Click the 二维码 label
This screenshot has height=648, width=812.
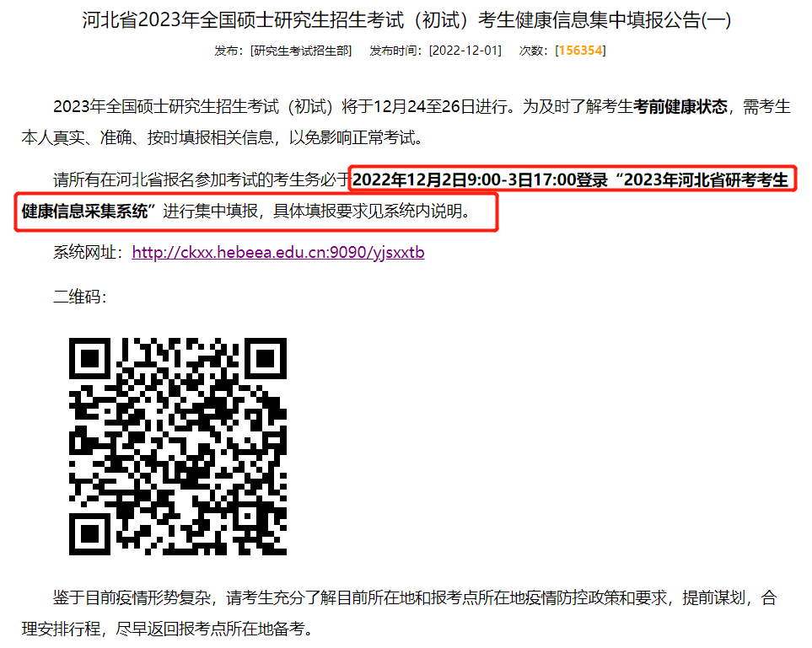(x=79, y=297)
